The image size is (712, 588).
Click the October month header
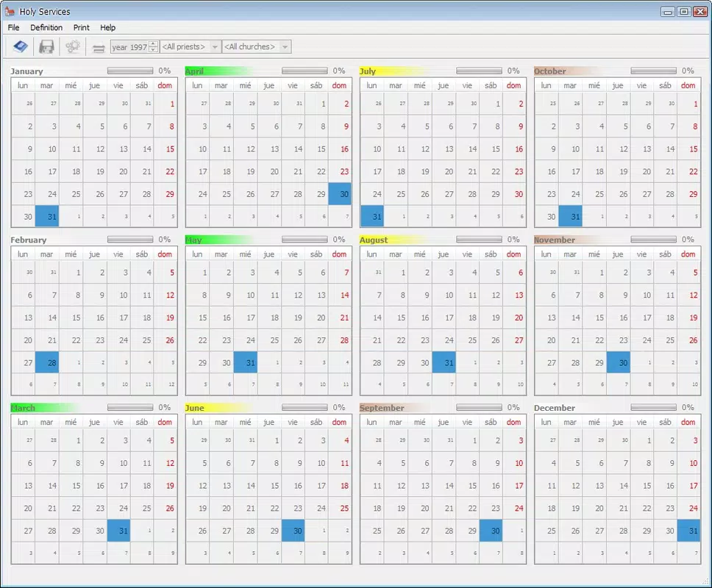click(x=550, y=71)
